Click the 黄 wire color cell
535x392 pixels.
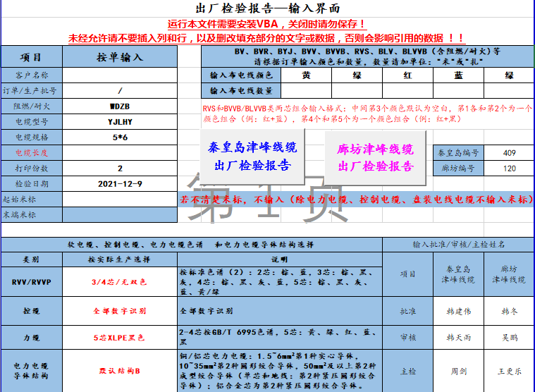tap(306, 75)
